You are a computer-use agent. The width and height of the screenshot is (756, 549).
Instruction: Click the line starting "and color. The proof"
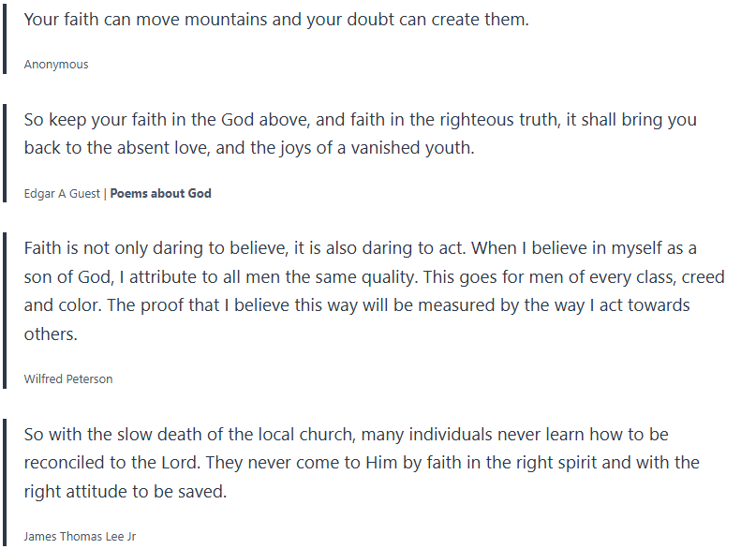coord(357,305)
